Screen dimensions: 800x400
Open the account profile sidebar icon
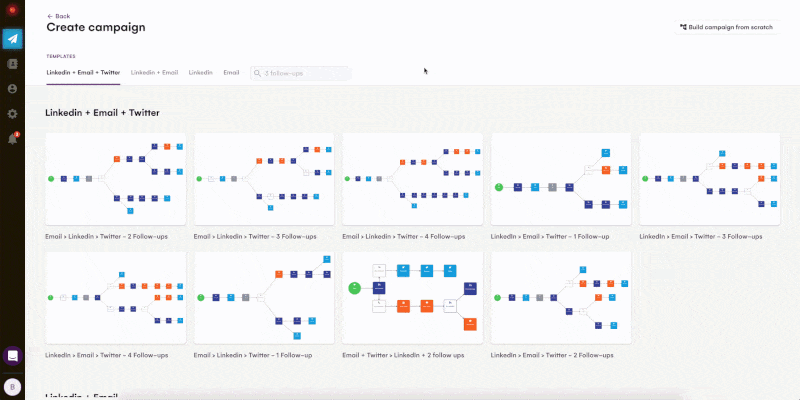(12, 89)
